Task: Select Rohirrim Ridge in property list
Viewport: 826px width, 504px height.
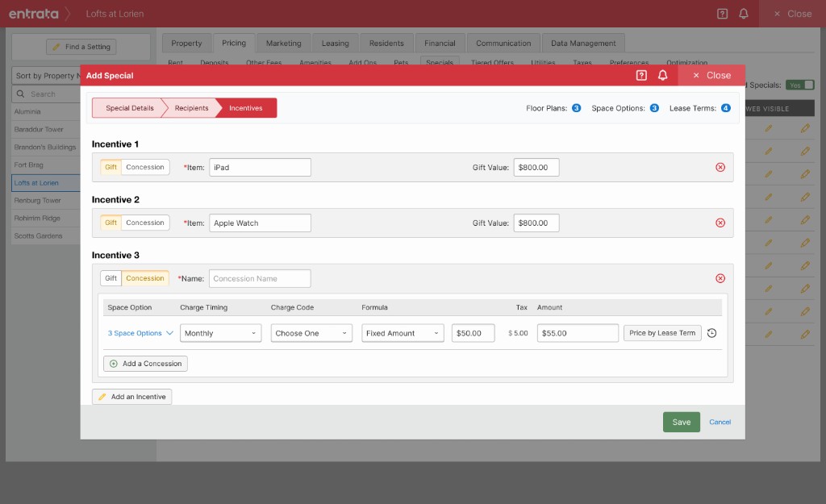Action: point(46,218)
